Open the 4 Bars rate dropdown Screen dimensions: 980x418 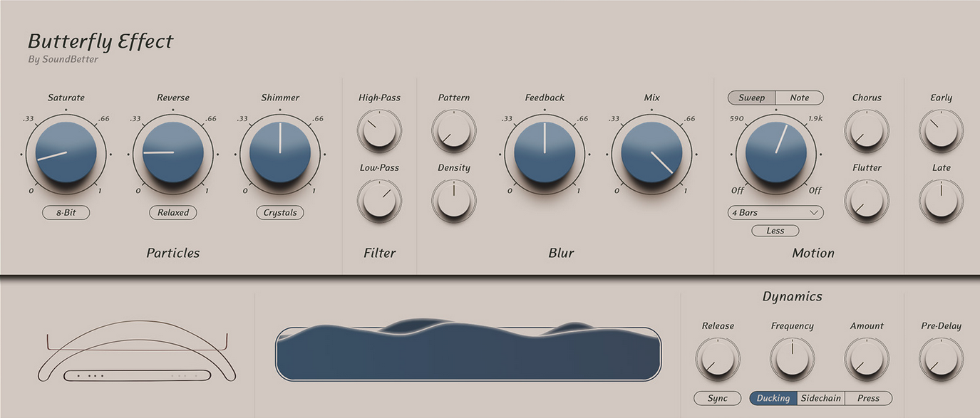pos(775,212)
